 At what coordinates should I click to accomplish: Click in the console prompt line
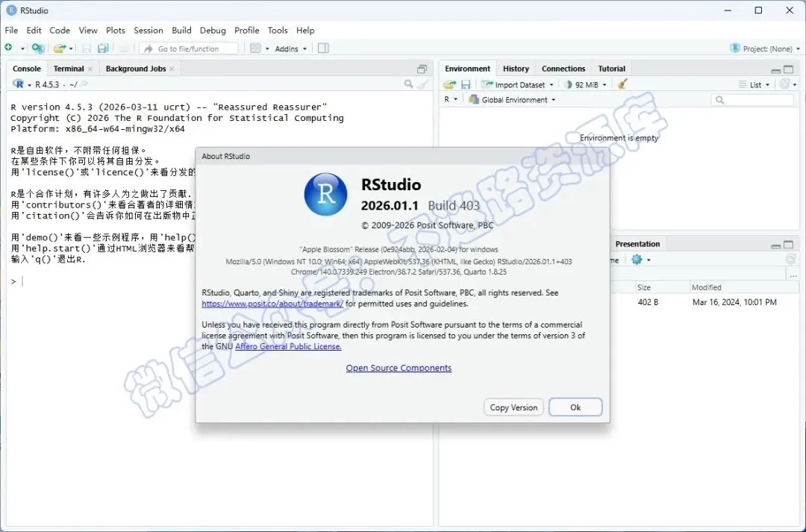click(219, 281)
